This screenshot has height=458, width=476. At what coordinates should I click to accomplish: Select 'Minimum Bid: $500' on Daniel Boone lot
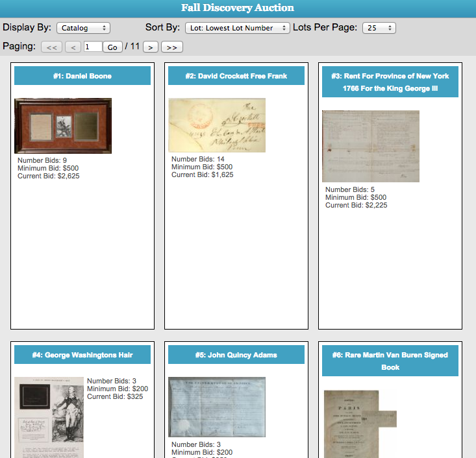coord(48,168)
